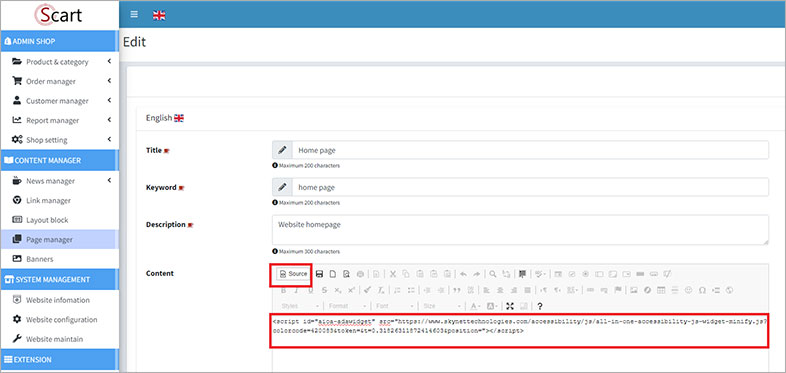786x373 pixels.
Task: Toggle numbered list formatting
Action: (398, 290)
